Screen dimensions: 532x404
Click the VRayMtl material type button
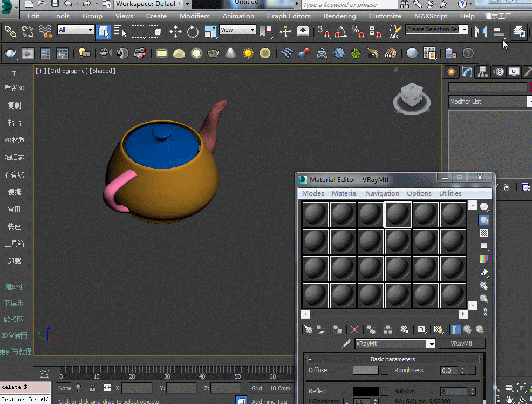pyautogui.click(x=461, y=344)
